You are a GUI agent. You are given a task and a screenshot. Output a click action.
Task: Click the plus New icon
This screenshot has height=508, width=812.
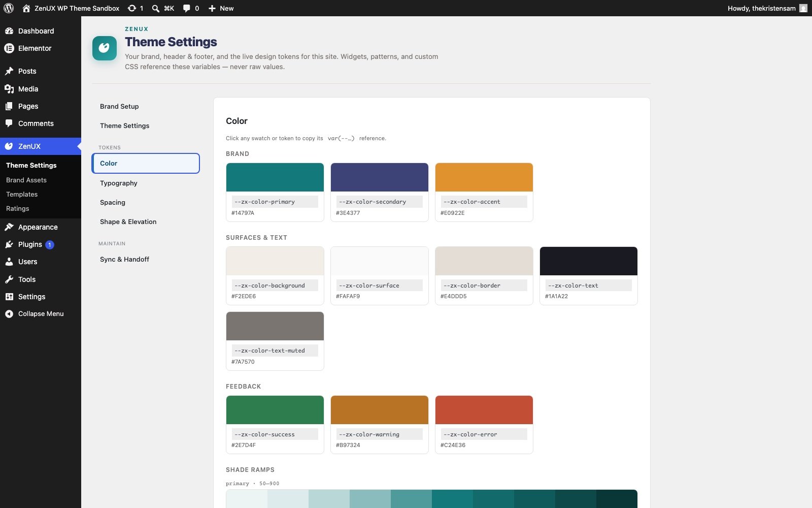click(x=212, y=8)
